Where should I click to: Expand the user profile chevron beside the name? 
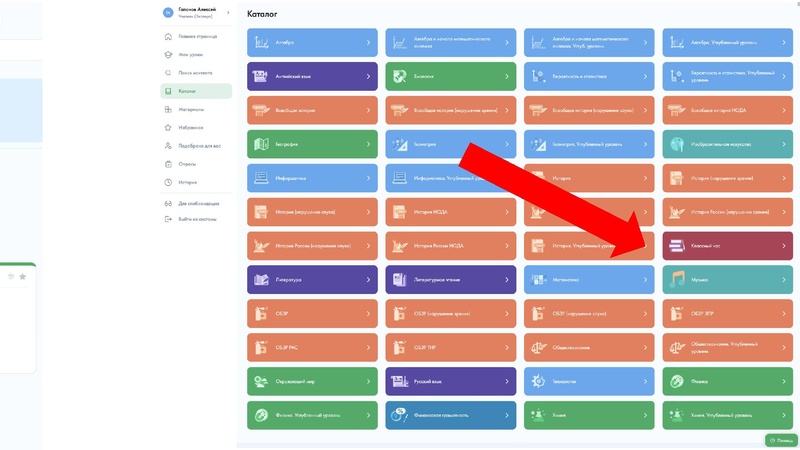[x=229, y=13]
